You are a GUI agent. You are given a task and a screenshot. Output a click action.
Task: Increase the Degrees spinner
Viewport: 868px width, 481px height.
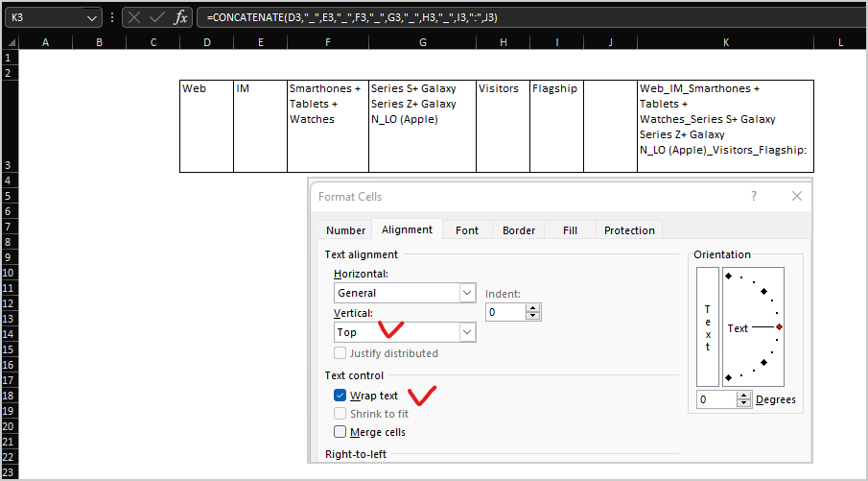[744, 396]
